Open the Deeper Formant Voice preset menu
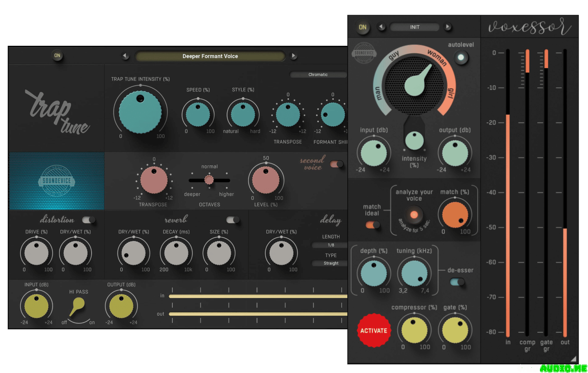Viewport: 588px width, 373px height. [210, 56]
